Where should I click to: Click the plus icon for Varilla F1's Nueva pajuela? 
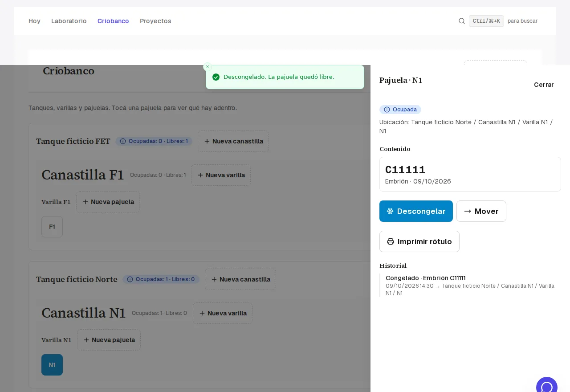(85, 202)
